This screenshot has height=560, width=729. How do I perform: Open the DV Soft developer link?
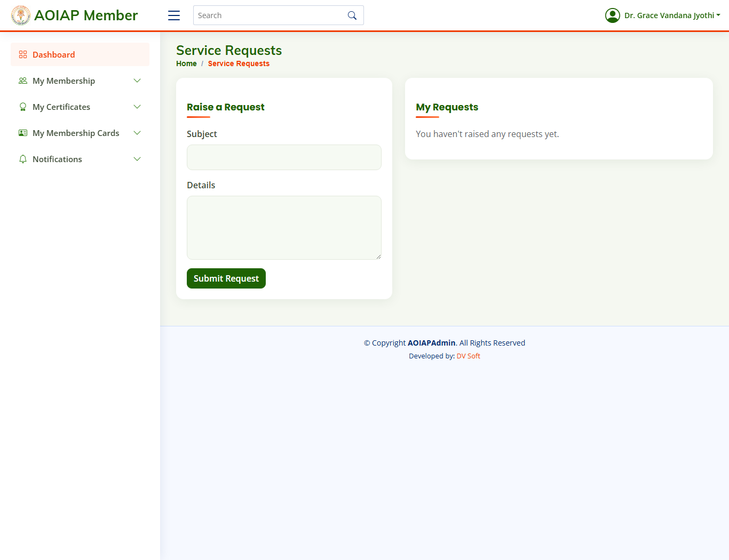468,356
